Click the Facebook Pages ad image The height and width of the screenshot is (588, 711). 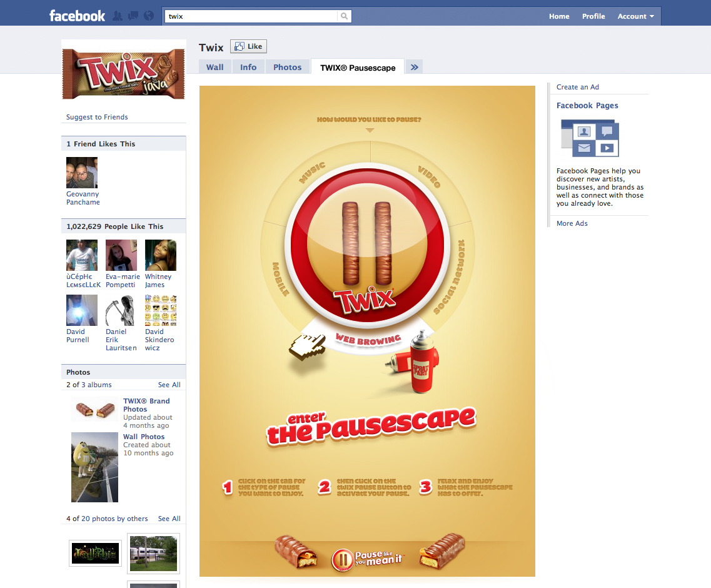tap(590, 138)
